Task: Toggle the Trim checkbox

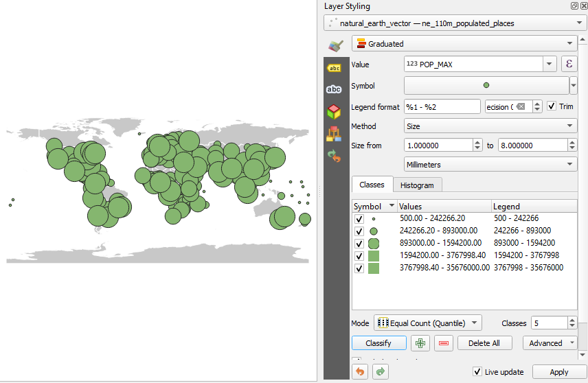Action: [551, 106]
